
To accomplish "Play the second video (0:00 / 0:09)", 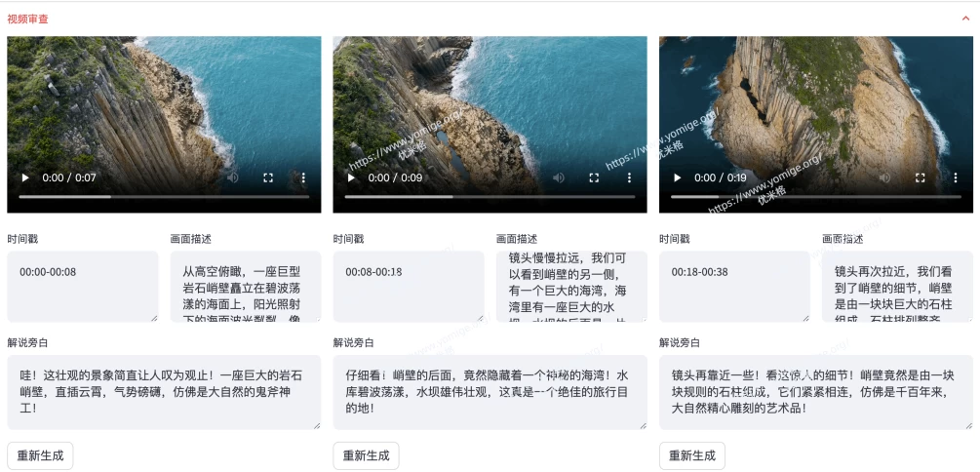I will pyautogui.click(x=351, y=178).
